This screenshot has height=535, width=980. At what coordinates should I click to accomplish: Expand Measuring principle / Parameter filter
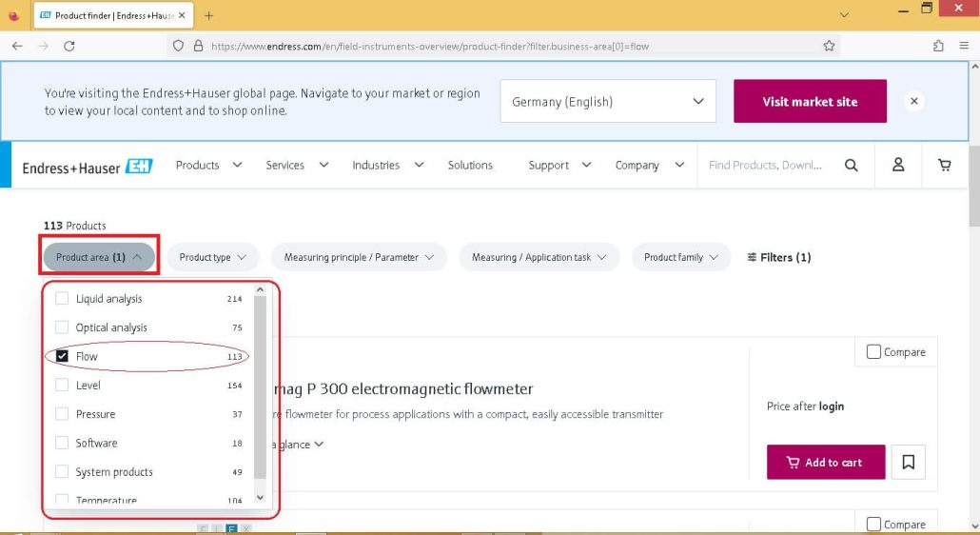pos(359,257)
